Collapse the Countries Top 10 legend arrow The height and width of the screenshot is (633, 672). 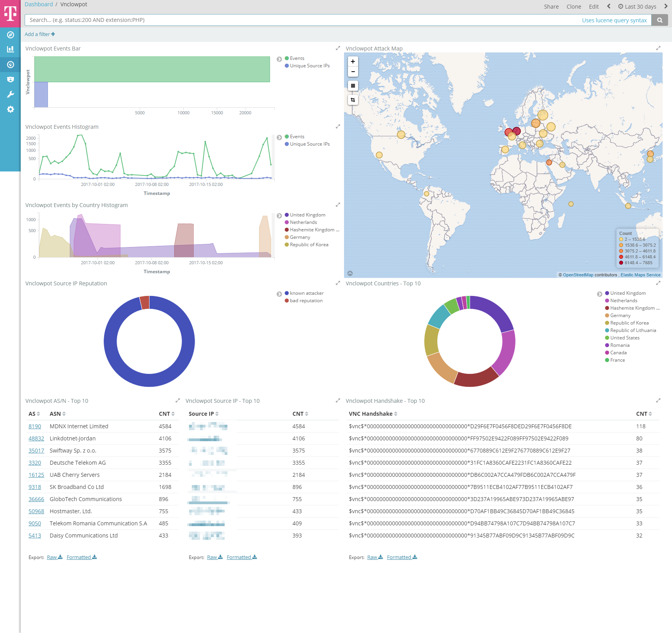click(x=599, y=294)
